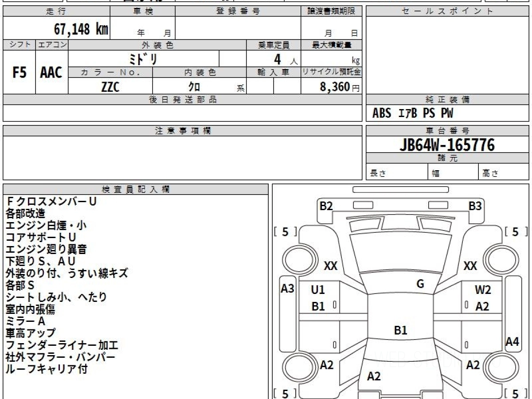
Task: Select the 走行 column header
Action: [56, 12]
